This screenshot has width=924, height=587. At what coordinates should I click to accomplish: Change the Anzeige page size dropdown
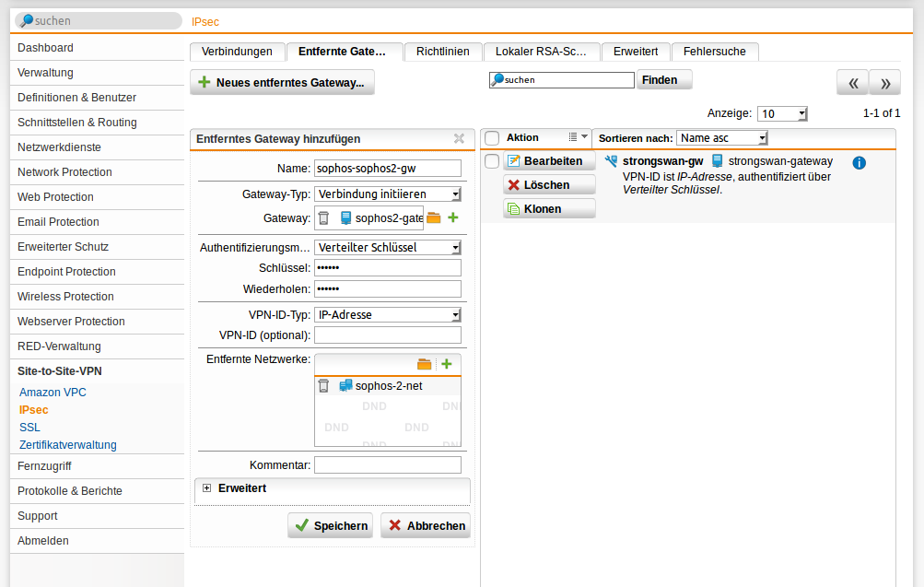click(x=782, y=112)
